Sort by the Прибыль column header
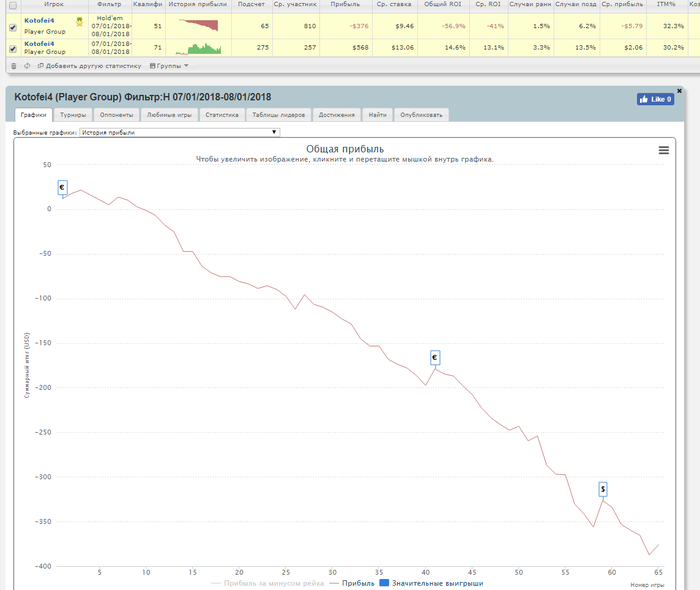 pos(346,4)
